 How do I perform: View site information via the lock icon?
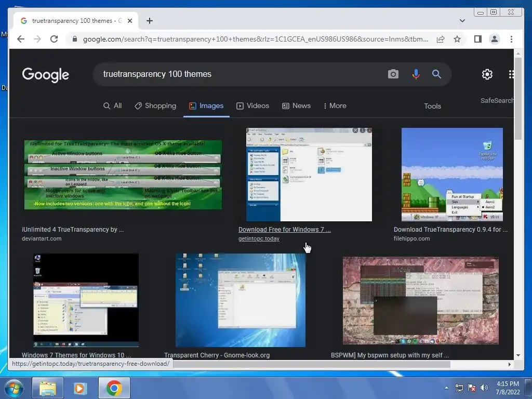75,39
